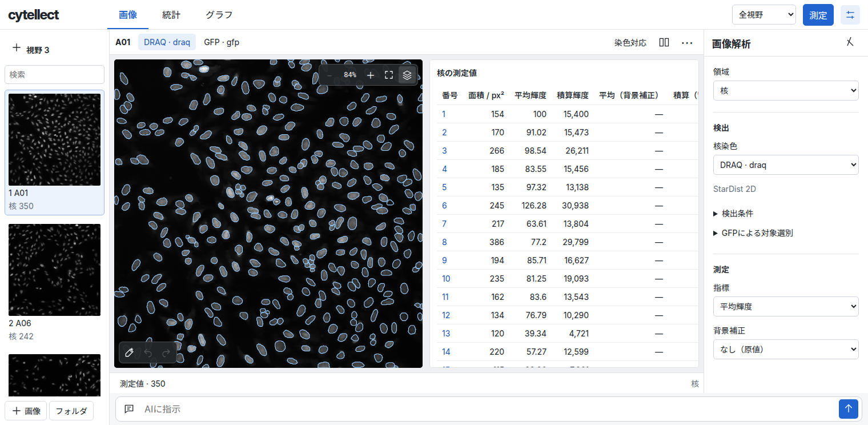Zoom in the image viewer

pyautogui.click(x=371, y=75)
